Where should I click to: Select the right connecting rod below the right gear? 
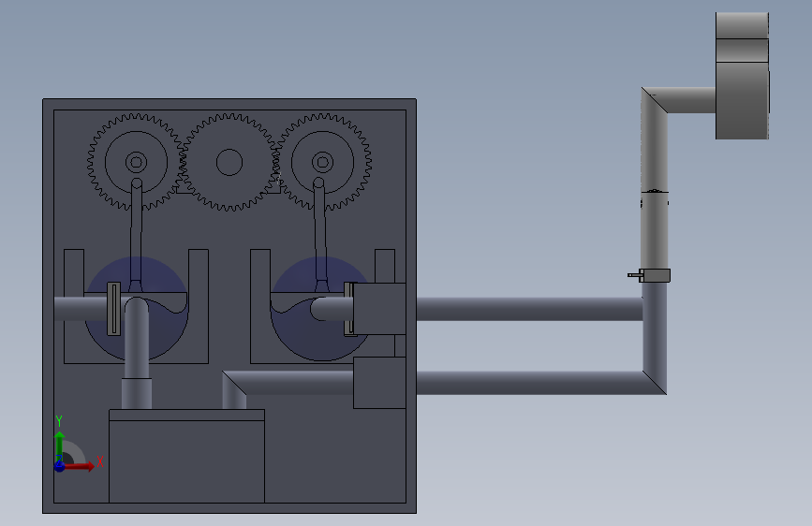click(320, 236)
